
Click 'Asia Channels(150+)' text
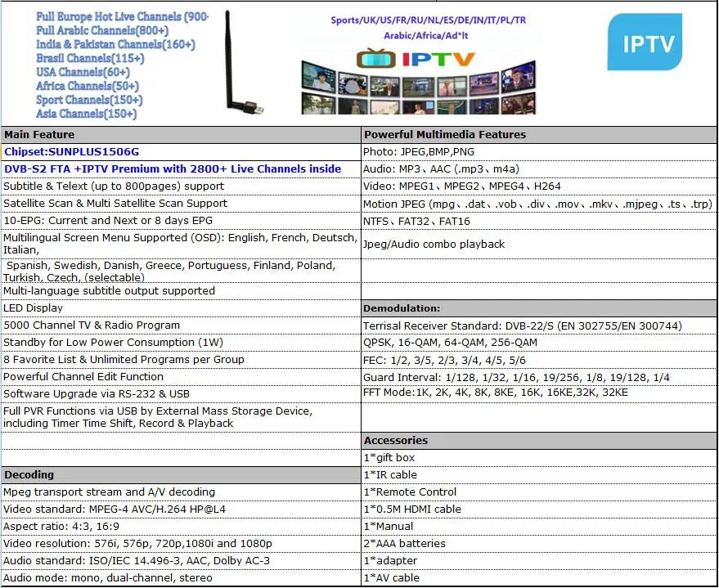pyautogui.click(x=86, y=114)
